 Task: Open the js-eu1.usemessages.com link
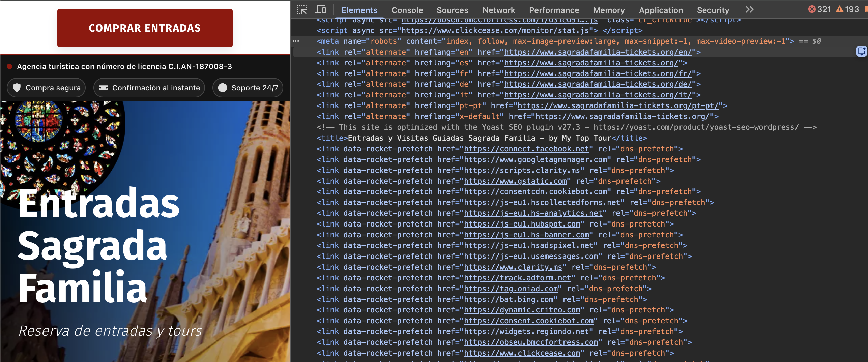coord(531,256)
